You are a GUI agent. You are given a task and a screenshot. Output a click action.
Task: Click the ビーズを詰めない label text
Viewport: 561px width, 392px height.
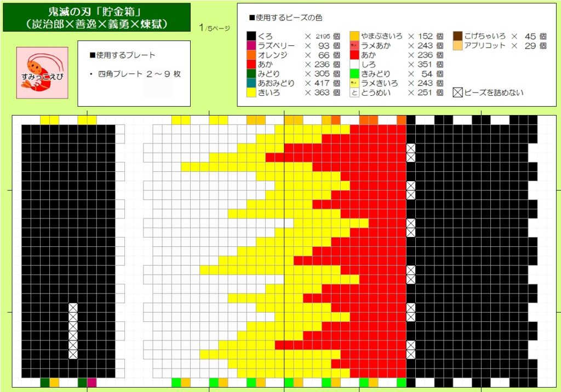pyautogui.click(x=494, y=93)
